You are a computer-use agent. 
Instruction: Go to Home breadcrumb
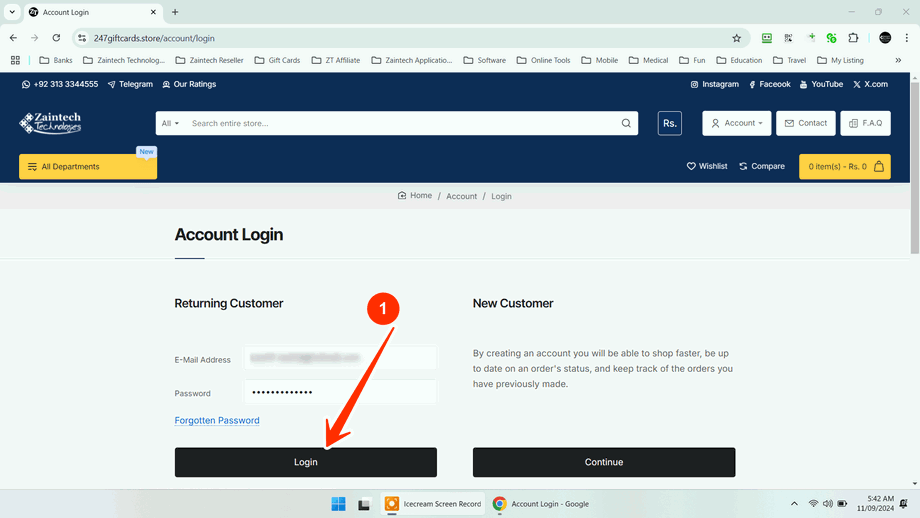point(415,196)
